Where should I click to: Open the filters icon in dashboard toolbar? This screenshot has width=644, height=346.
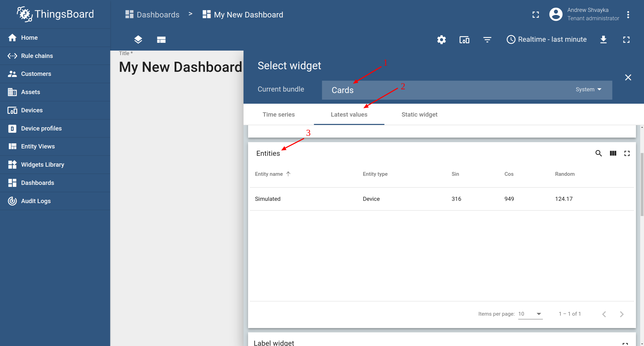pos(487,40)
